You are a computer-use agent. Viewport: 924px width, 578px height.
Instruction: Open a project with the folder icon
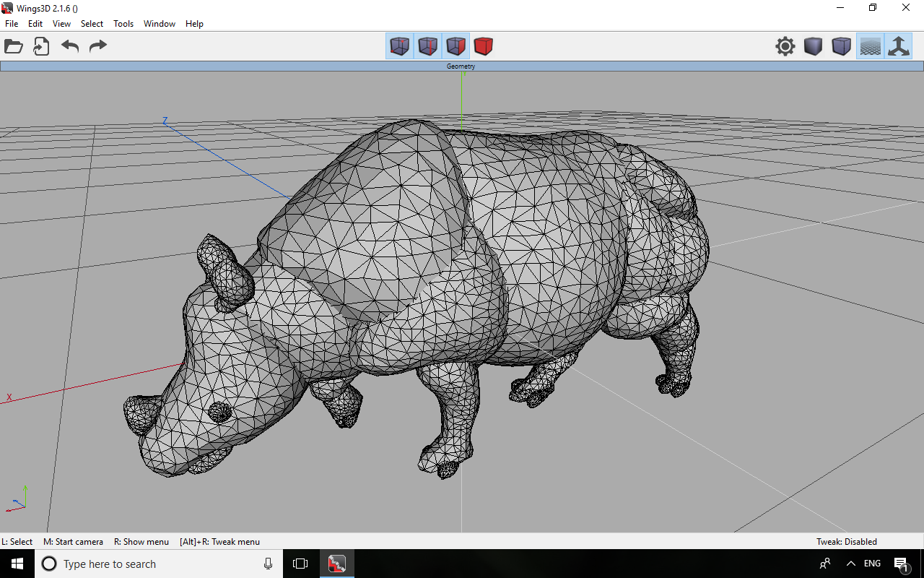[x=14, y=46]
